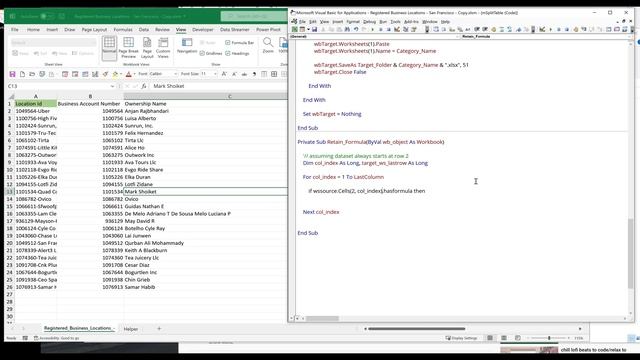Open the Page Layout workbook view
This screenshot has height=360, width=640.
tap(147, 48)
